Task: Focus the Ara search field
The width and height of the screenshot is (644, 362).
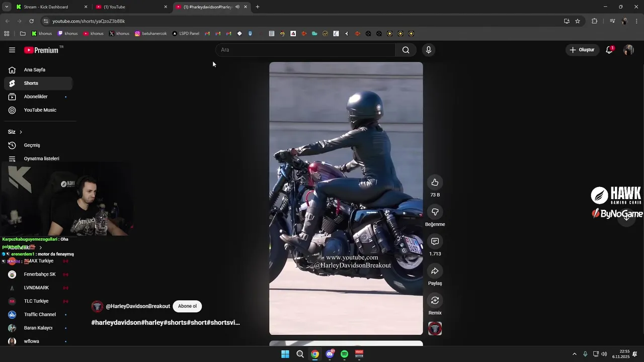Action: [305, 50]
